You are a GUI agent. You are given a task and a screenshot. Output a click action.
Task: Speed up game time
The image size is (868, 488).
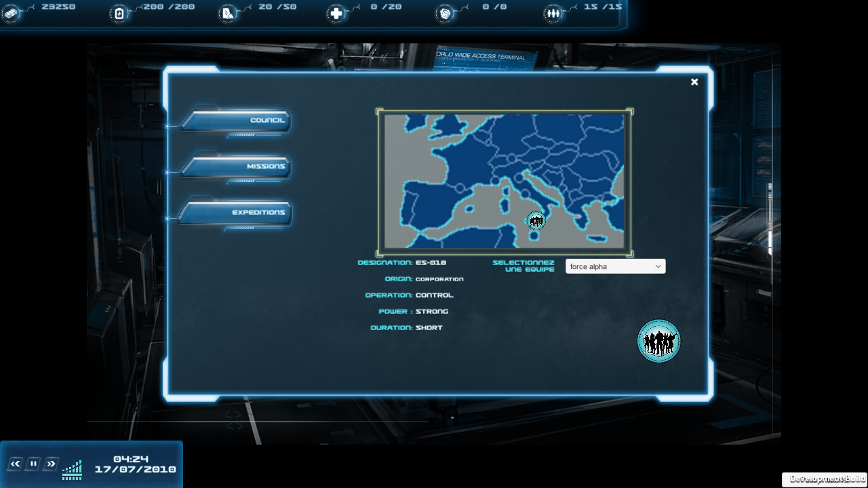pyautogui.click(x=50, y=464)
